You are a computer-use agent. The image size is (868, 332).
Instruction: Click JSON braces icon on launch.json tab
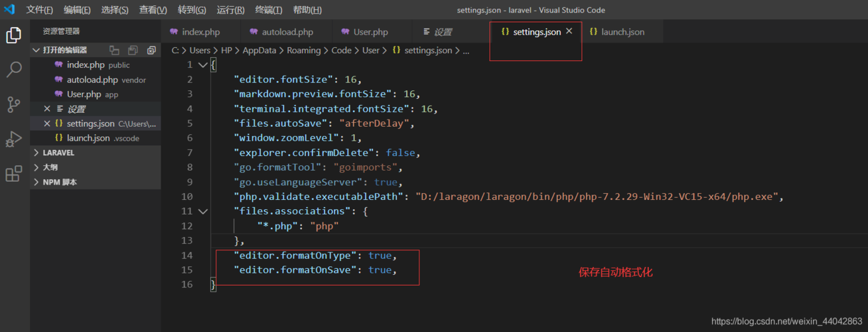593,31
